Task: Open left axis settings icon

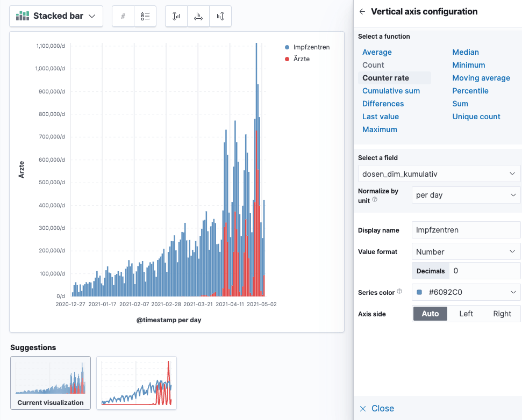Action: click(x=176, y=16)
